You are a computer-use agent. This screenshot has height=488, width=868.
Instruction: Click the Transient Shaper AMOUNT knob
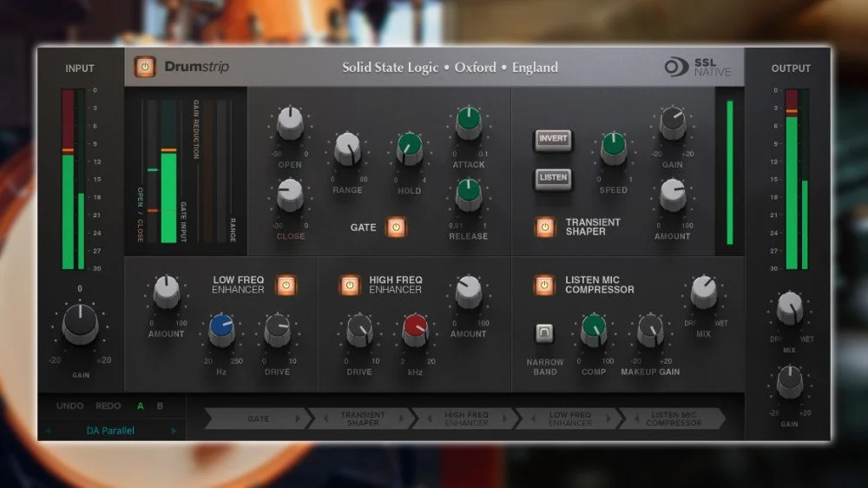(673, 195)
